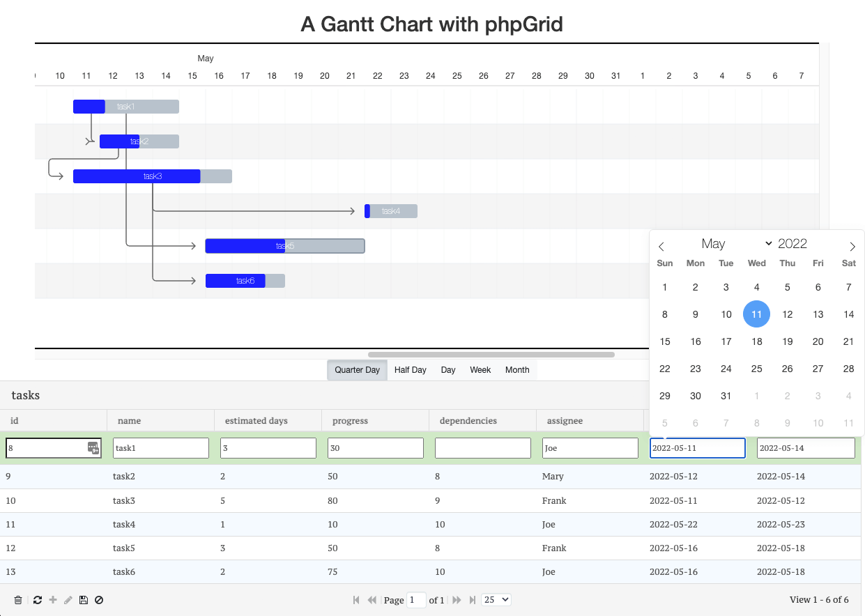Select May 25 in the date picker
Image resolution: width=865 pixels, height=616 pixels.
(x=757, y=369)
